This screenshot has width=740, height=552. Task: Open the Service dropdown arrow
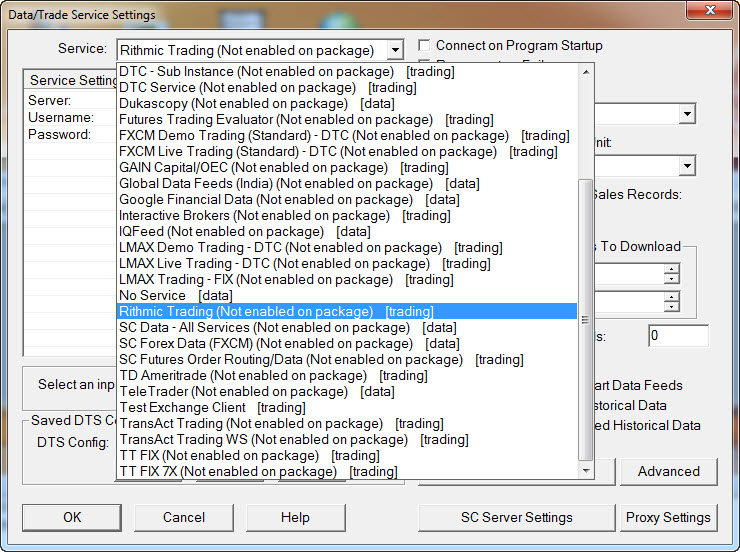coord(395,50)
